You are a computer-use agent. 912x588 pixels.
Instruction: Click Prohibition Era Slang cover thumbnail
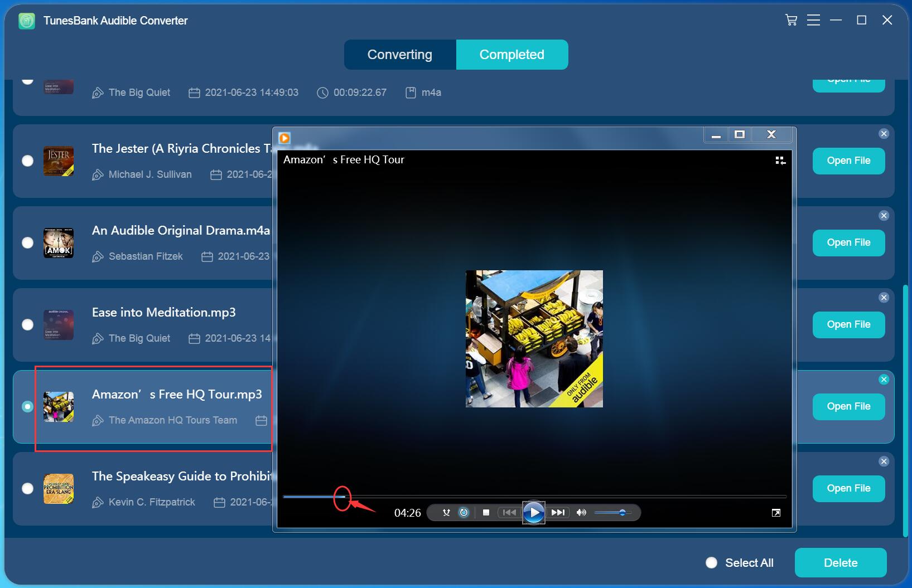59,489
